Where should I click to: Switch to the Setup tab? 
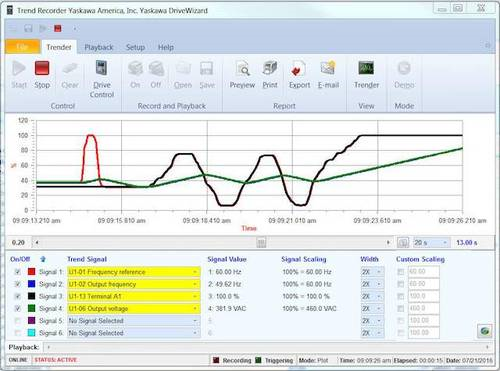pyautogui.click(x=135, y=47)
